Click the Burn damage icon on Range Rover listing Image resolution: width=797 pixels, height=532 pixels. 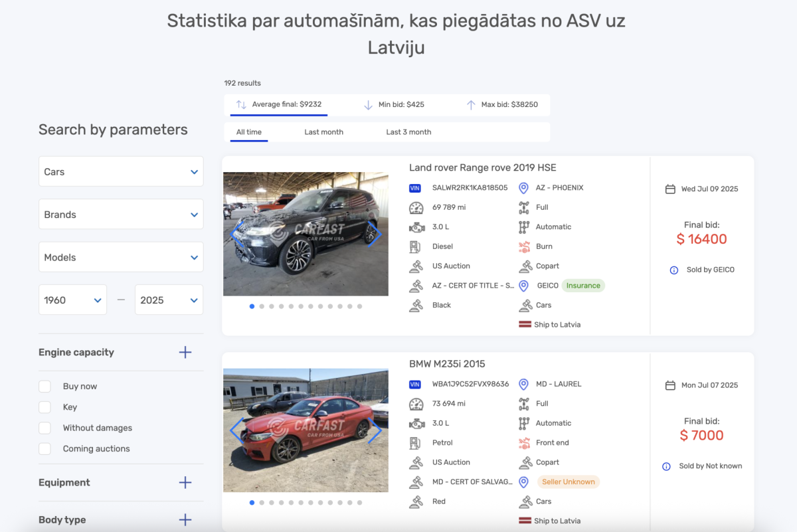(525, 246)
